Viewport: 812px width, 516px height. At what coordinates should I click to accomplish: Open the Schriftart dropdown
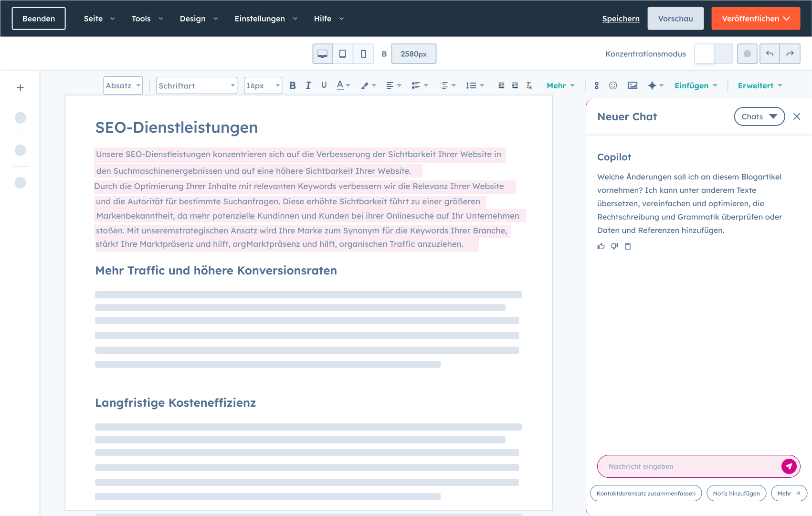(196, 85)
